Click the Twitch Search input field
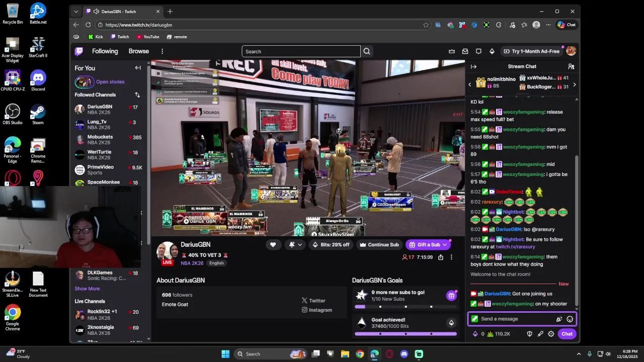This screenshot has height=362, width=644. [301, 51]
